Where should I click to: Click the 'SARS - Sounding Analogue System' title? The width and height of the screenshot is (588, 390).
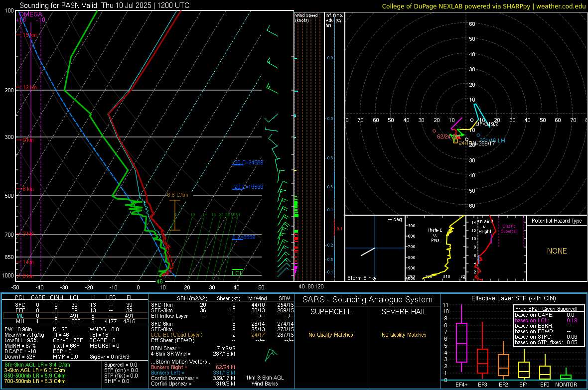(x=368, y=300)
